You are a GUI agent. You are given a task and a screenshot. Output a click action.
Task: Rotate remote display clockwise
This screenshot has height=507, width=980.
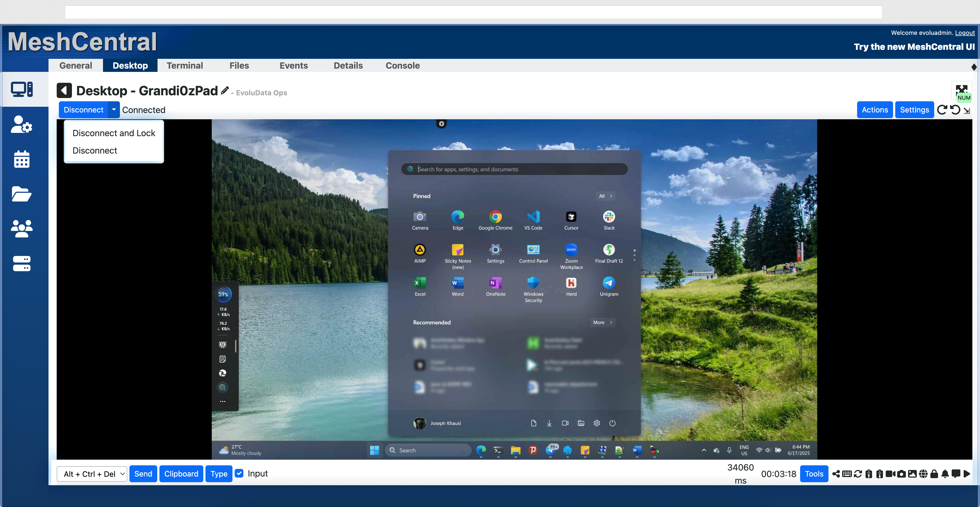click(942, 110)
